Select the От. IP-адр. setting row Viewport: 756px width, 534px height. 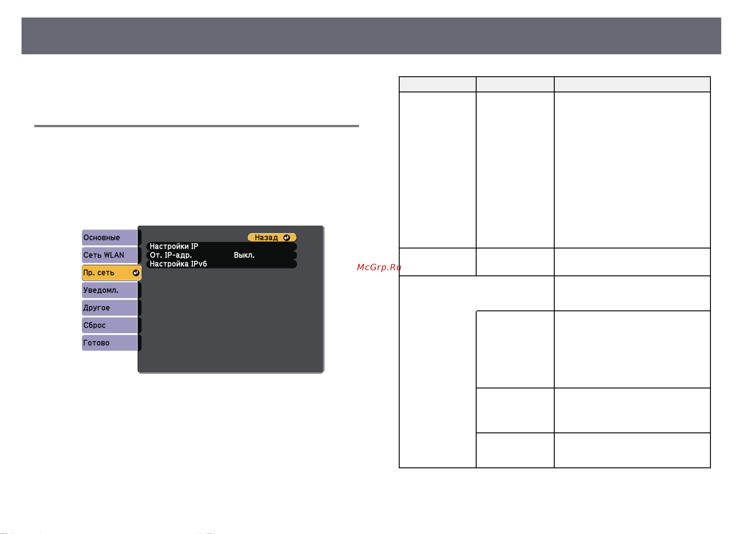coord(222,255)
